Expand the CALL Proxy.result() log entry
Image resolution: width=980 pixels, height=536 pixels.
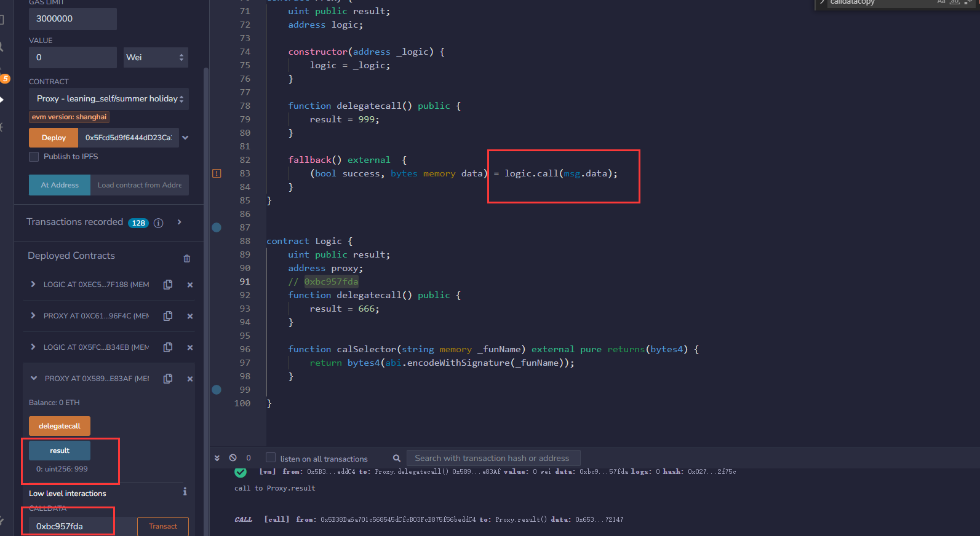click(429, 519)
